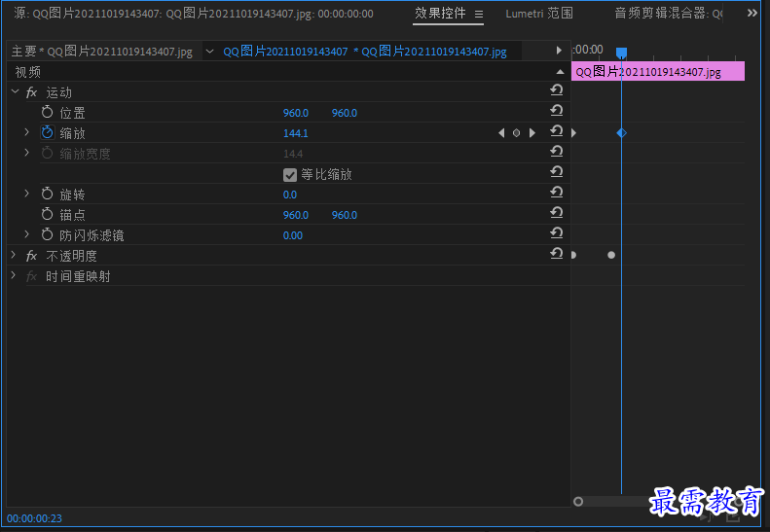Add or remove 缩放 keyframe
The image size is (770, 532).
pyautogui.click(x=516, y=133)
